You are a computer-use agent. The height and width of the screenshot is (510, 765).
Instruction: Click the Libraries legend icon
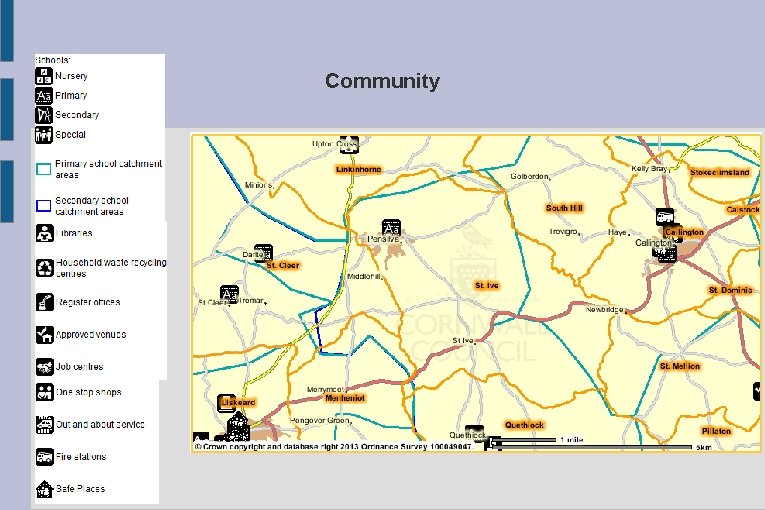pos(44,233)
